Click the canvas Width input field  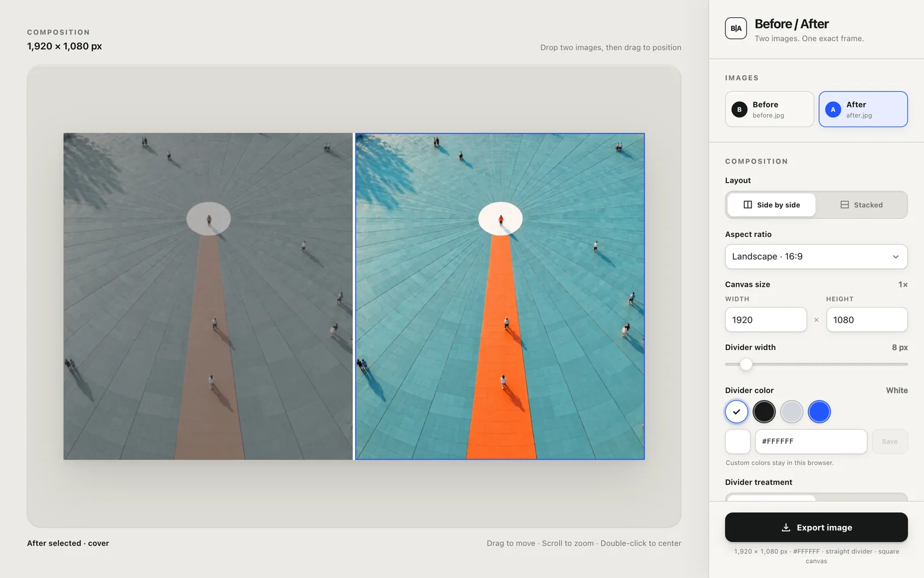(766, 320)
